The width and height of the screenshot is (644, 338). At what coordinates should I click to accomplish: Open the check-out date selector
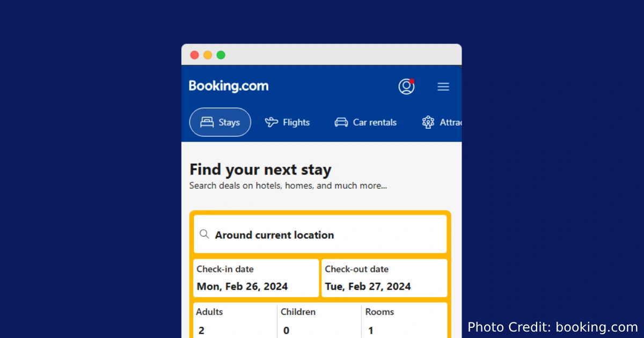click(x=384, y=278)
